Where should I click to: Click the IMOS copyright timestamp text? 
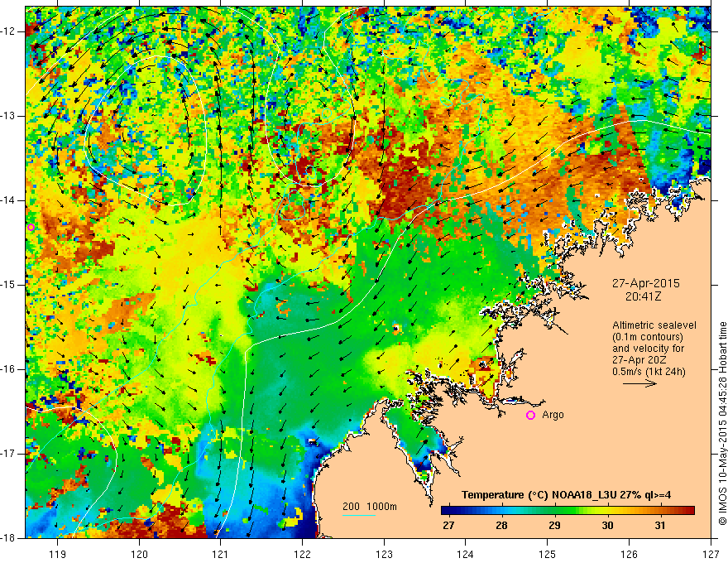(722, 423)
